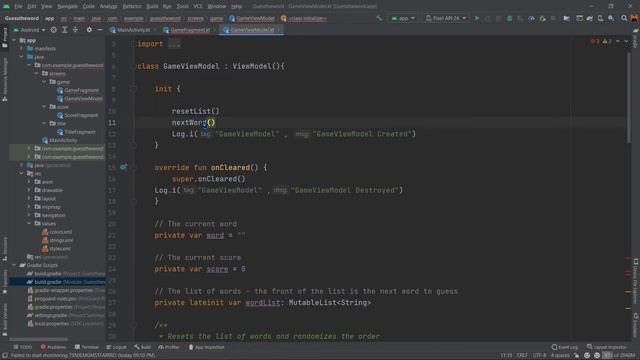Open the SDK Manager icon
The image size is (640, 360).
[611, 18]
